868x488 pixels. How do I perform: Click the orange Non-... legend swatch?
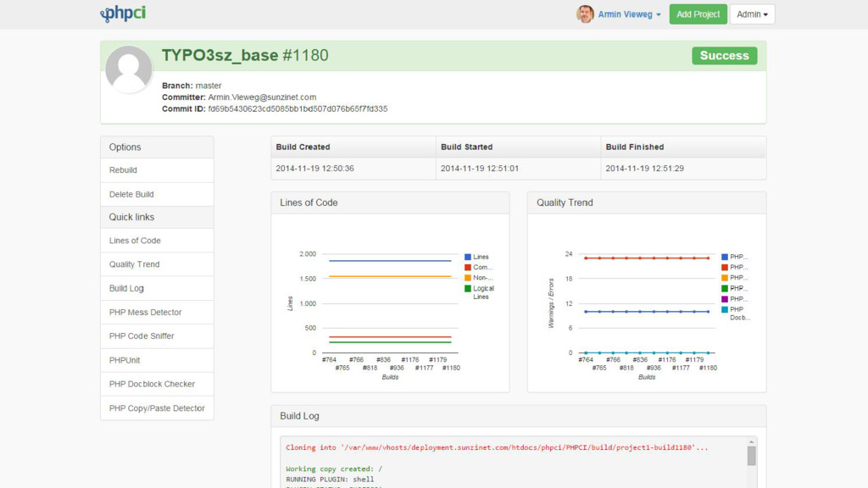coord(468,278)
